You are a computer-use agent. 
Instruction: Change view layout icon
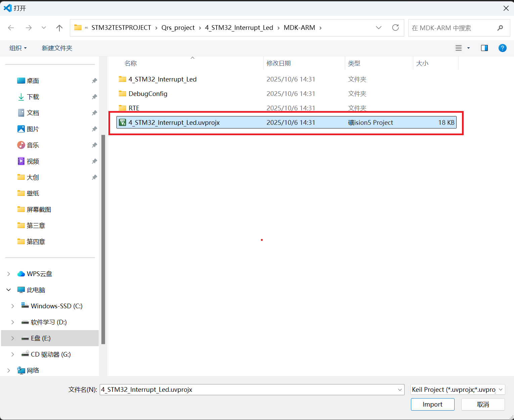pos(459,48)
